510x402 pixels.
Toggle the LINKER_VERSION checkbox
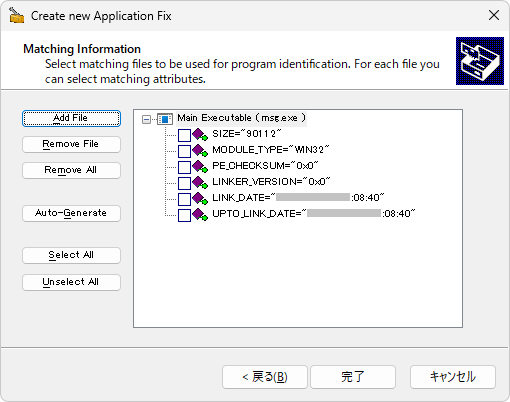coord(184,183)
